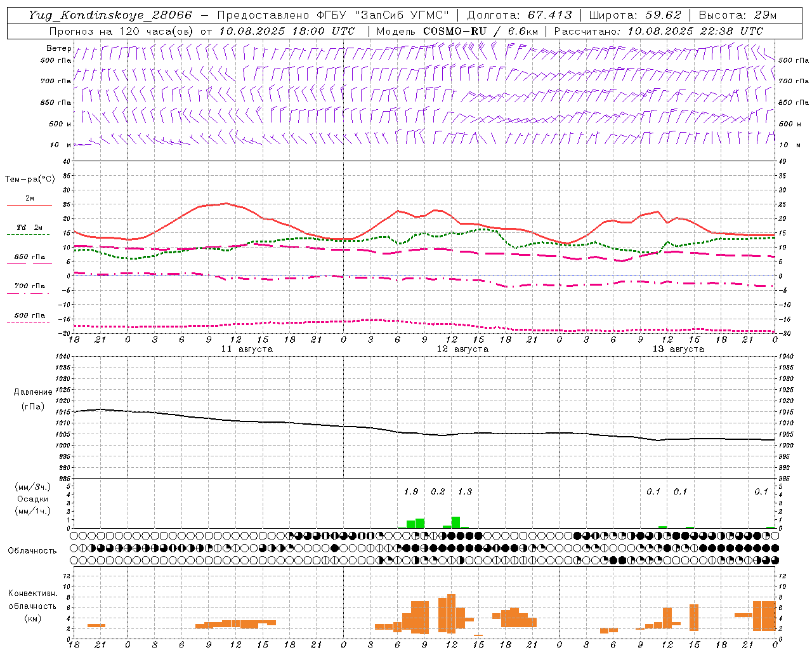812x650 pixels.
Task: Click the Модель COSMO-RU / 6.6км label
Action: click(x=457, y=31)
